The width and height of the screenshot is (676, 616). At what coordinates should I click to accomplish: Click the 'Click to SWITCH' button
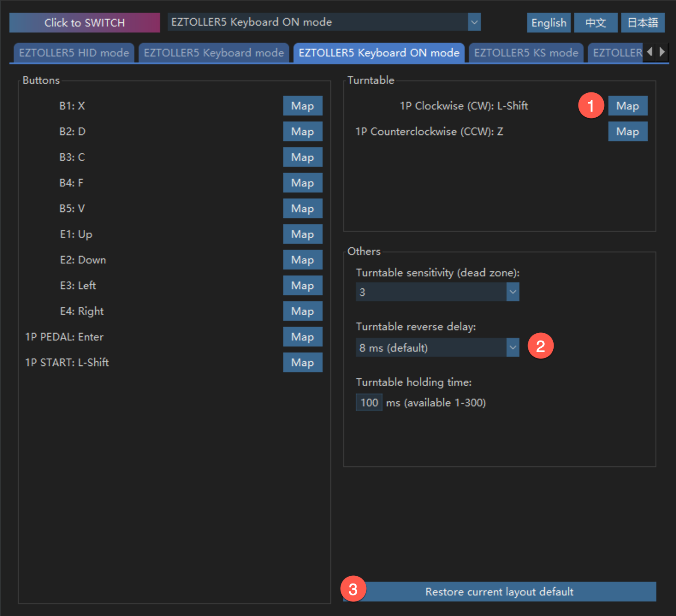pyautogui.click(x=85, y=23)
